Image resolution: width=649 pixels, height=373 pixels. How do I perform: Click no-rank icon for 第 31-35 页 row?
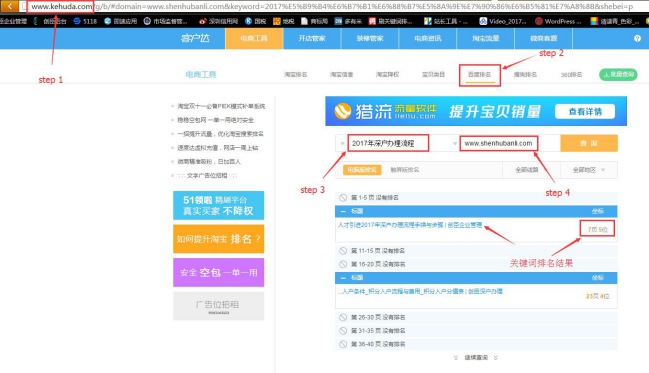pyautogui.click(x=343, y=331)
